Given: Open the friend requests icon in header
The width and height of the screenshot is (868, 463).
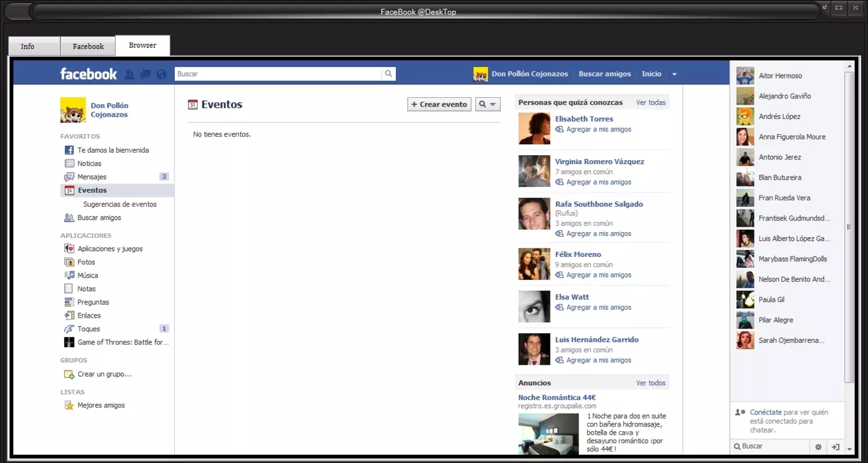Looking at the screenshot, I should 130,74.
